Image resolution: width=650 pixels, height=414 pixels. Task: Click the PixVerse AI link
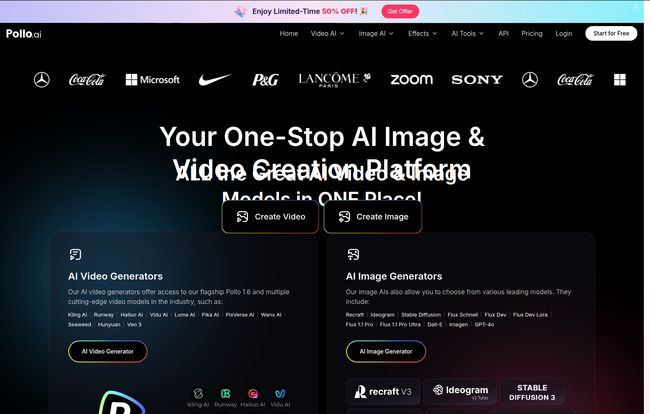[240, 315]
